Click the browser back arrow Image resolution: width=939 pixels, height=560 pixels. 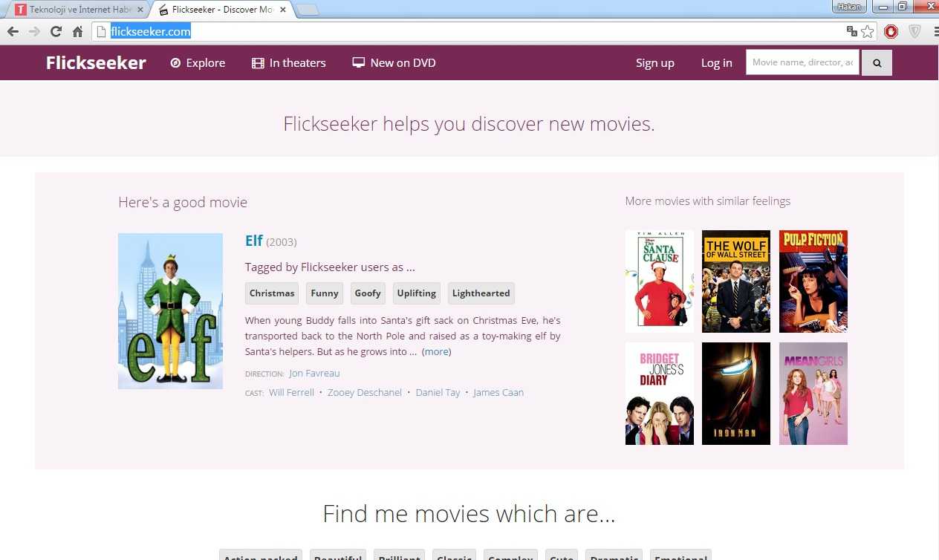click(x=13, y=31)
